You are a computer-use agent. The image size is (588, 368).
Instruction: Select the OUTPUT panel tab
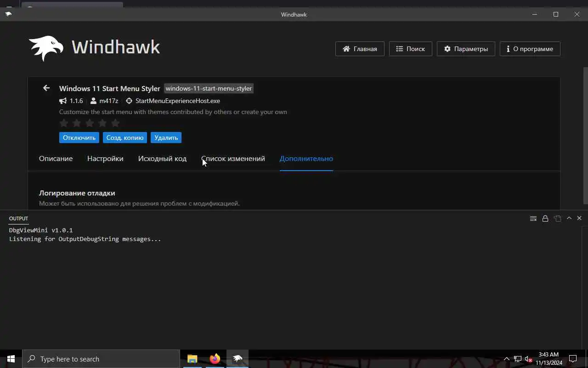18,218
